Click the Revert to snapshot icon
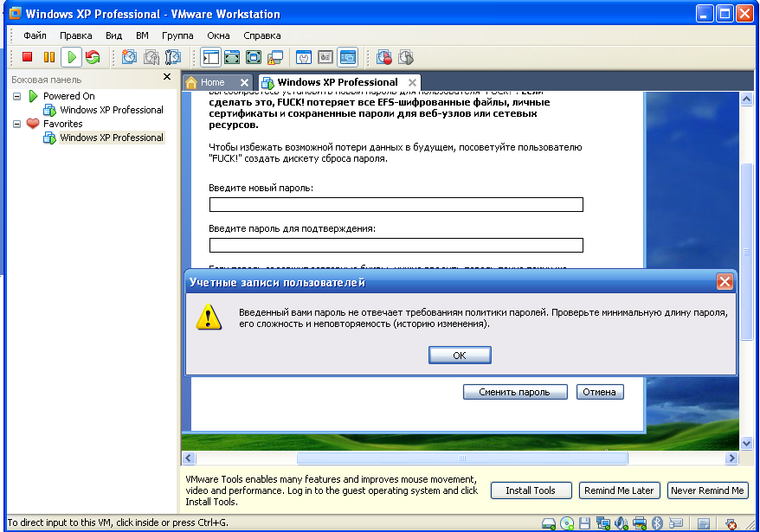The height and width of the screenshot is (532, 760). pos(151,57)
